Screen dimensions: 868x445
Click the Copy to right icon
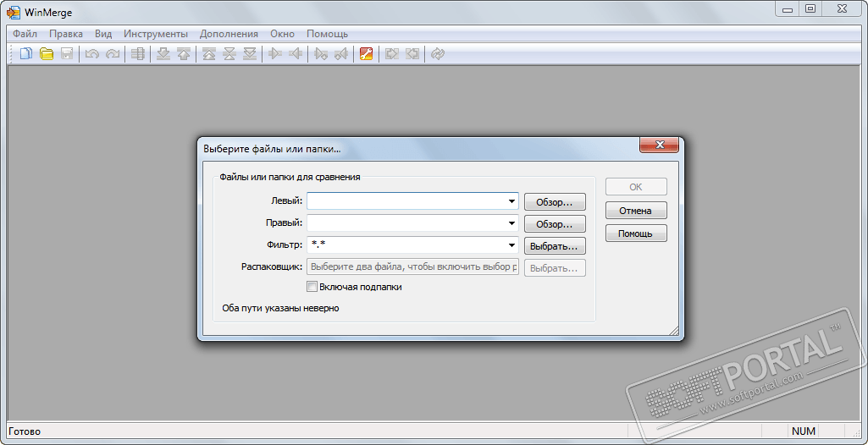[x=274, y=53]
